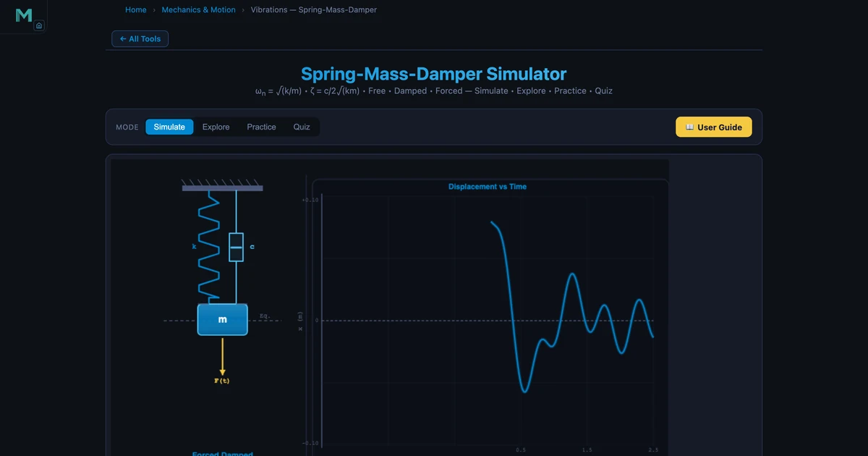Click the Vibrations — Spring-Mass-Damper breadcrumb text
The image size is (868, 456).
click(x=313, y=10)
